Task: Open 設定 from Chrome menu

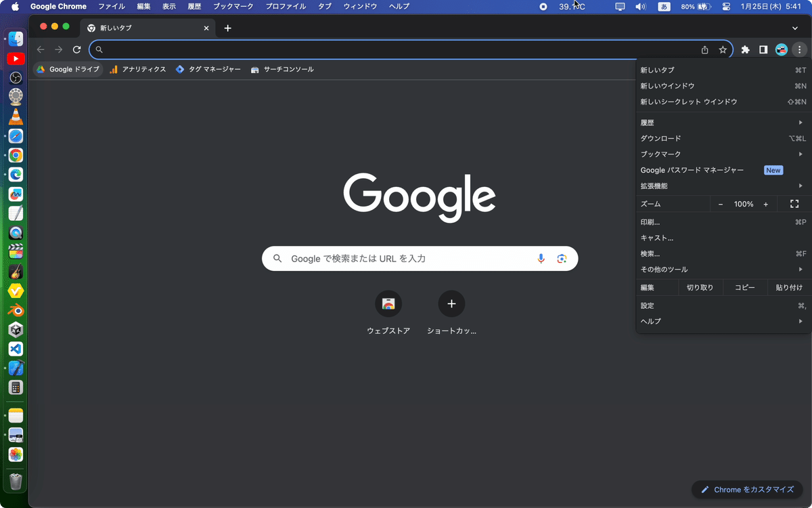Action: 723,305
